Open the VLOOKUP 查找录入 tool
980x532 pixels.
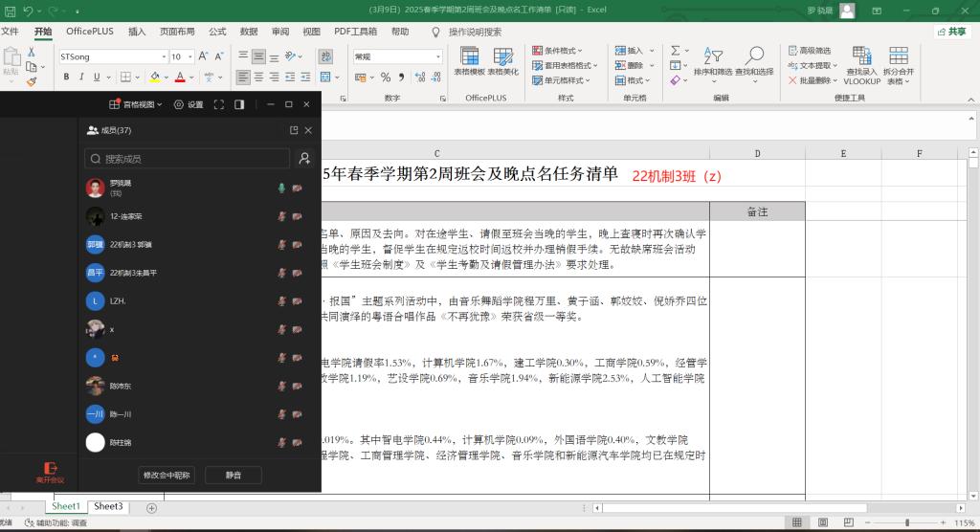pyautogui.click(x=861, y=66)
